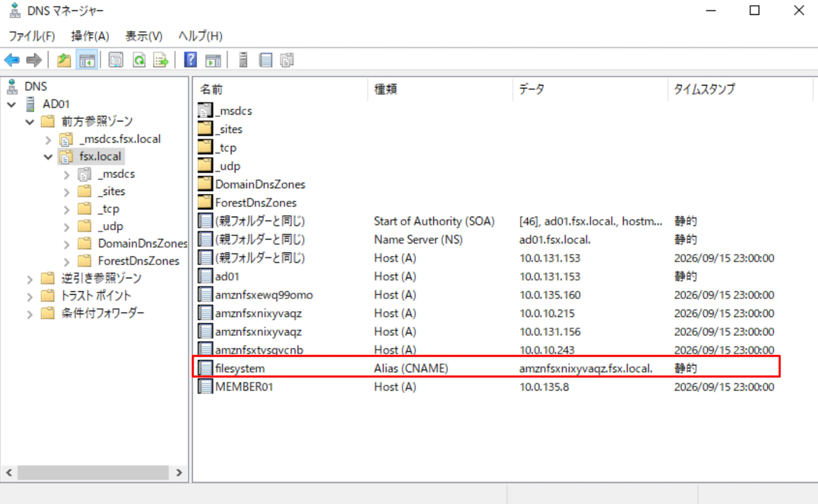Open the 表示(V) menu
This screenshot has height=504, width=818.
[x=144, y=36]
